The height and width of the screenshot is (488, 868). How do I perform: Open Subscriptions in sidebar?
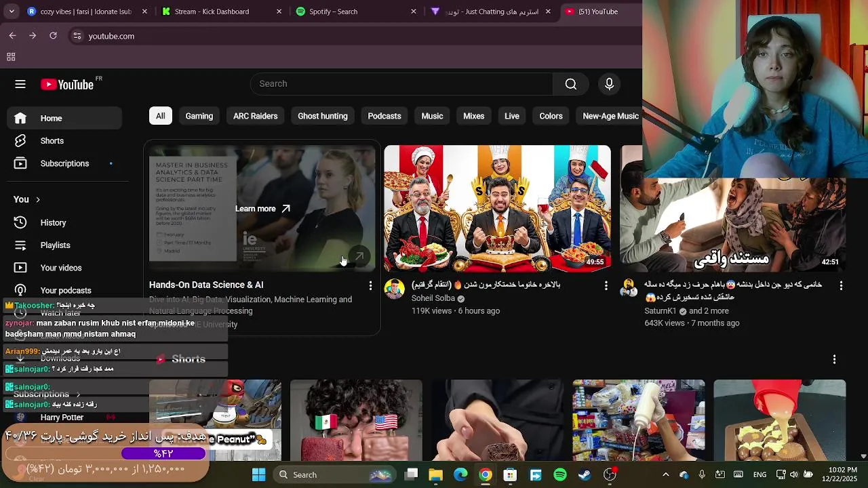pyautogui.click(x=65, y=163)
